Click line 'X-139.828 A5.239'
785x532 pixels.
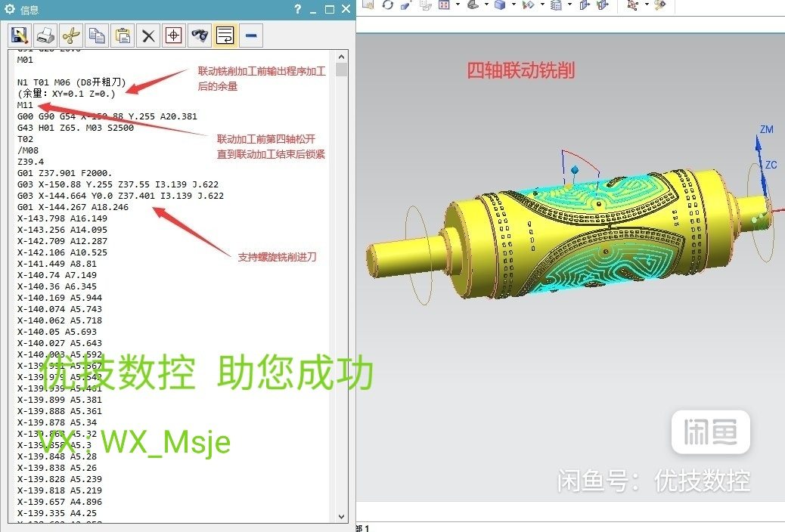[60, 479]
